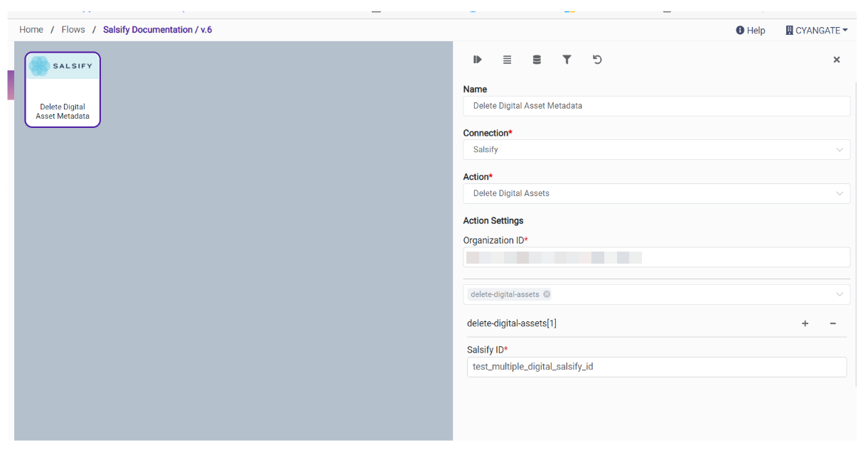The height and width of the screenshot is (452, 868).
Task: Click the run step play icon
Action: pyautogui.click(x=477, y=60)
